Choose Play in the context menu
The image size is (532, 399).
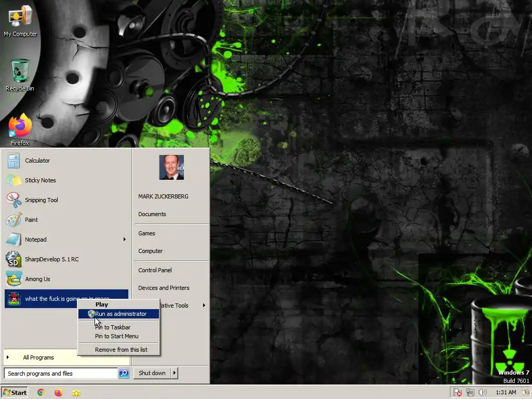(118, 304)
